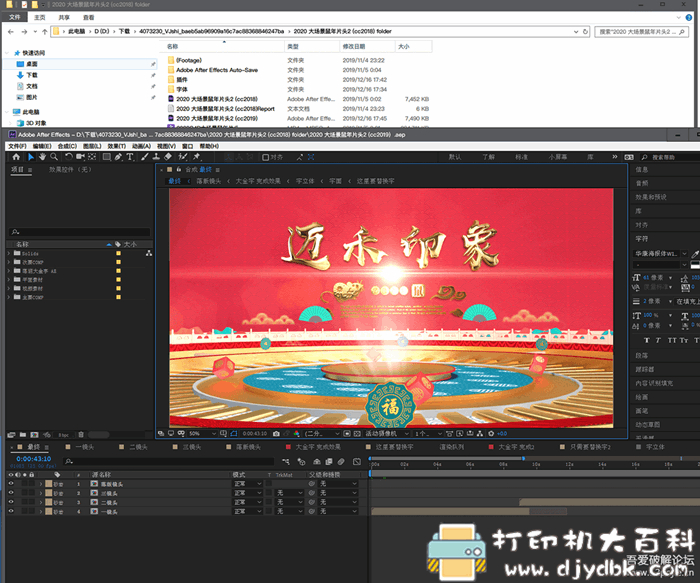
Task: Expand layer 1 落版镜头 properties
Action: tap(41, 484)
